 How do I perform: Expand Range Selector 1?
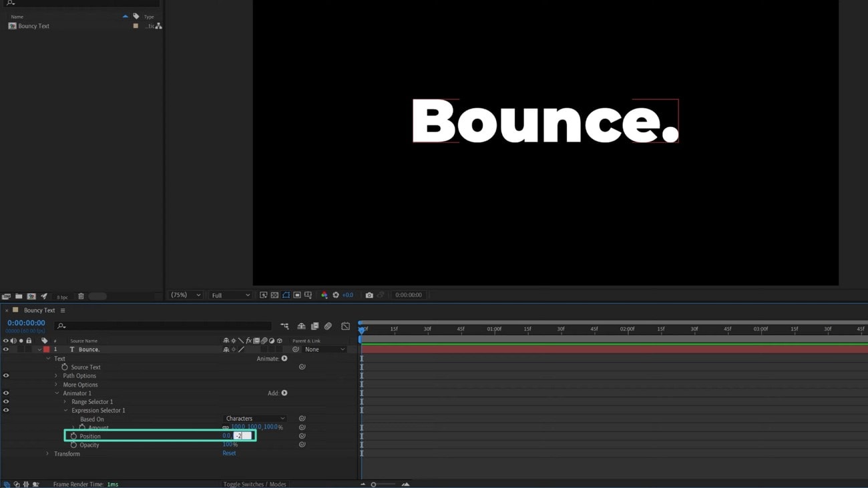click(65, 402)
